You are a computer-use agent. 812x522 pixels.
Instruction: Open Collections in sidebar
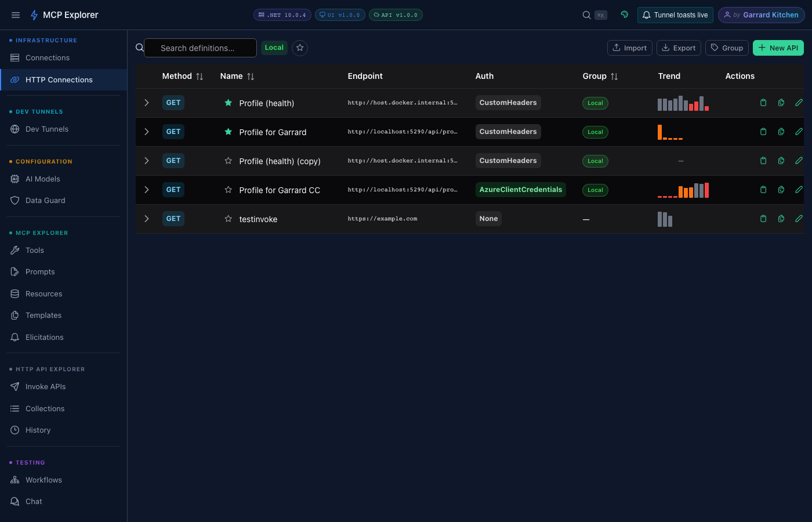(63, 409)
